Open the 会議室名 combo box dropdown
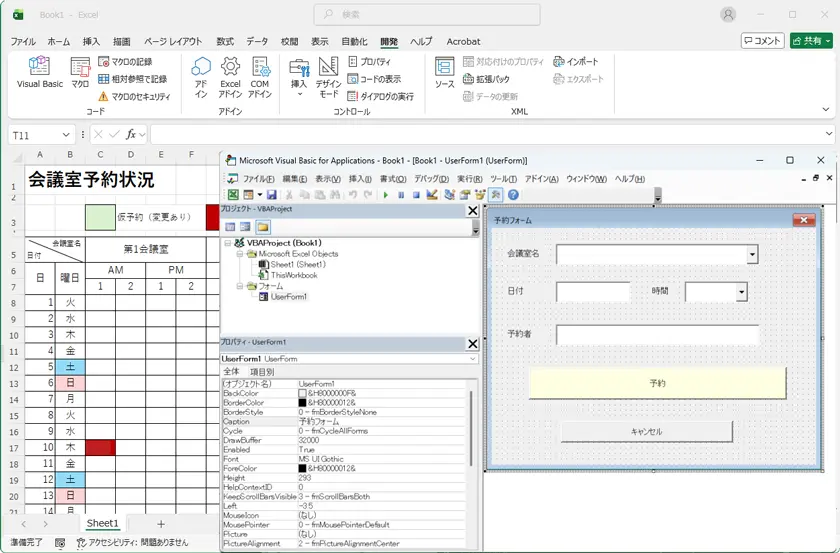This screenshot has width=840, height=553. pos(753,254)
